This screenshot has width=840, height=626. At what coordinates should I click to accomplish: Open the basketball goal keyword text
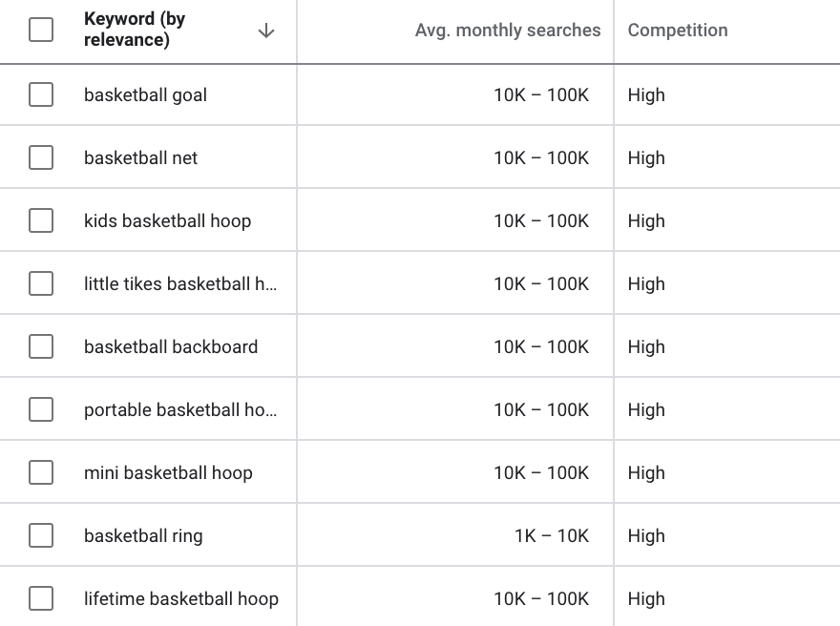(x=145, y=94)
